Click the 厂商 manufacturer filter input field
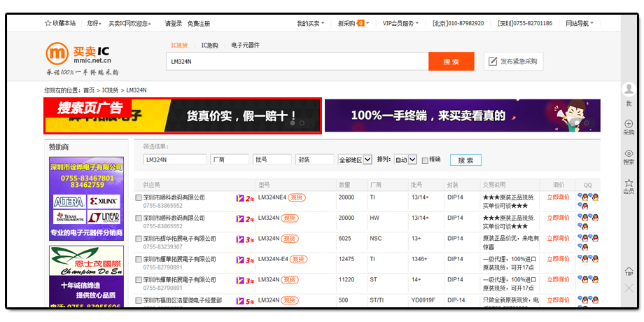This screenshot has width=644, height=322. point(230,160)
